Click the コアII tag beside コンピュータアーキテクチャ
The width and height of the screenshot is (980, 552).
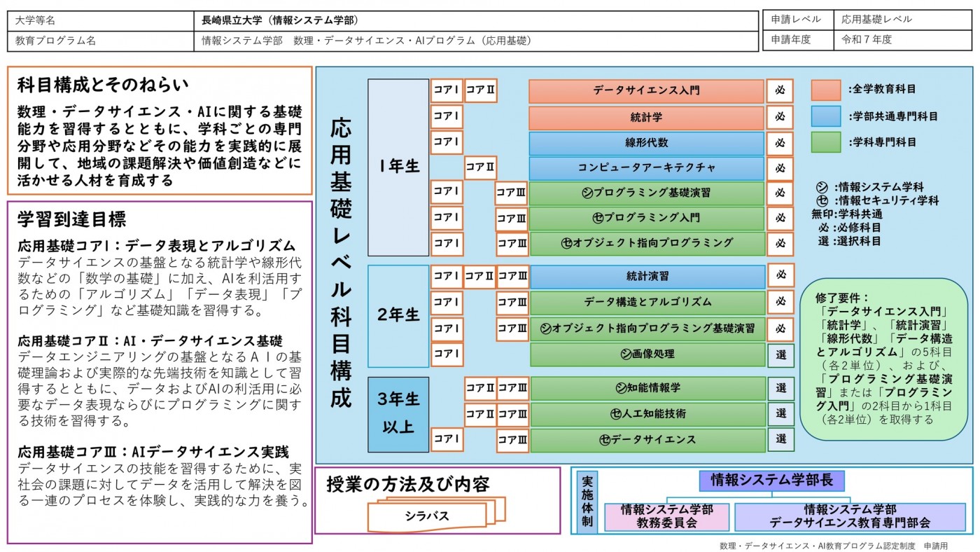(480, 168)
